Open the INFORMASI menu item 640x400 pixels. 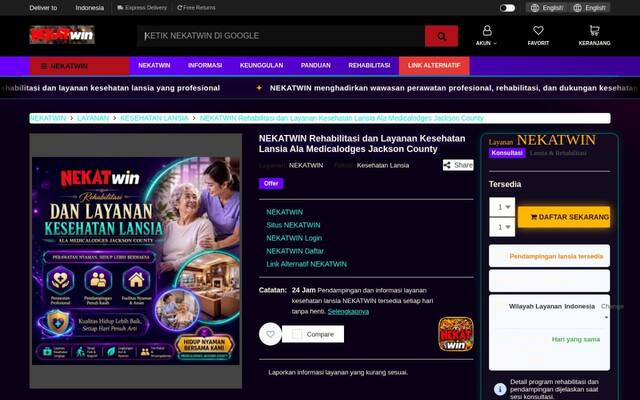[205, 65]
